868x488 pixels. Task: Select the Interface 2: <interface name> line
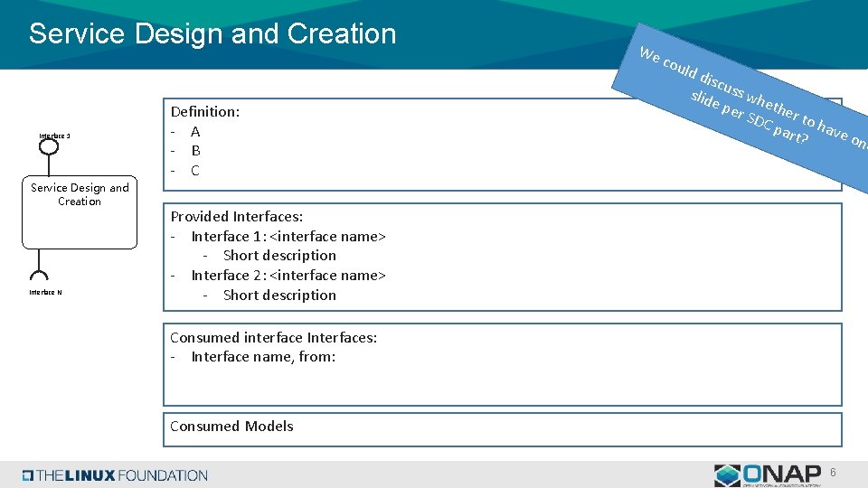[x=288, y=276]
